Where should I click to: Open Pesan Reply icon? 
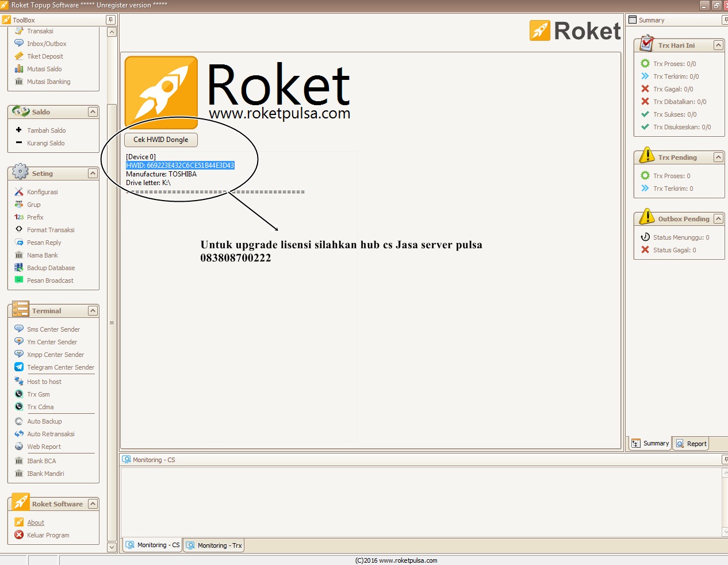coord(19,242)
